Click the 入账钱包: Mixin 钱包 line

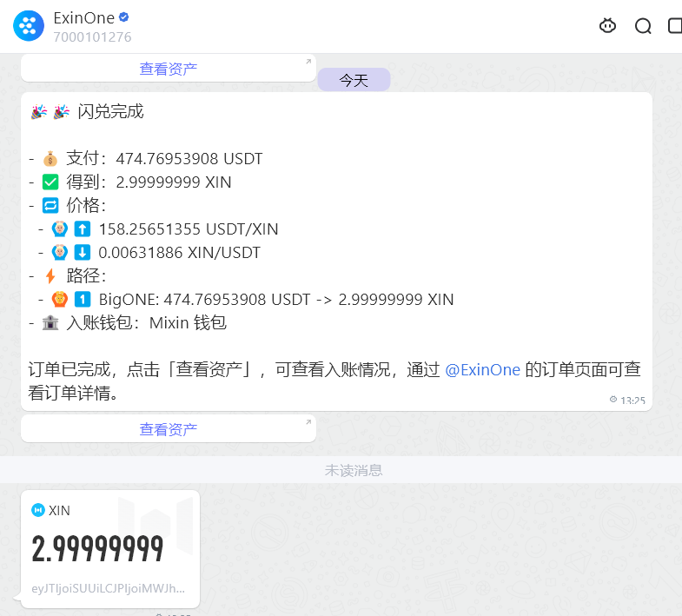click(x=146, y=323)
